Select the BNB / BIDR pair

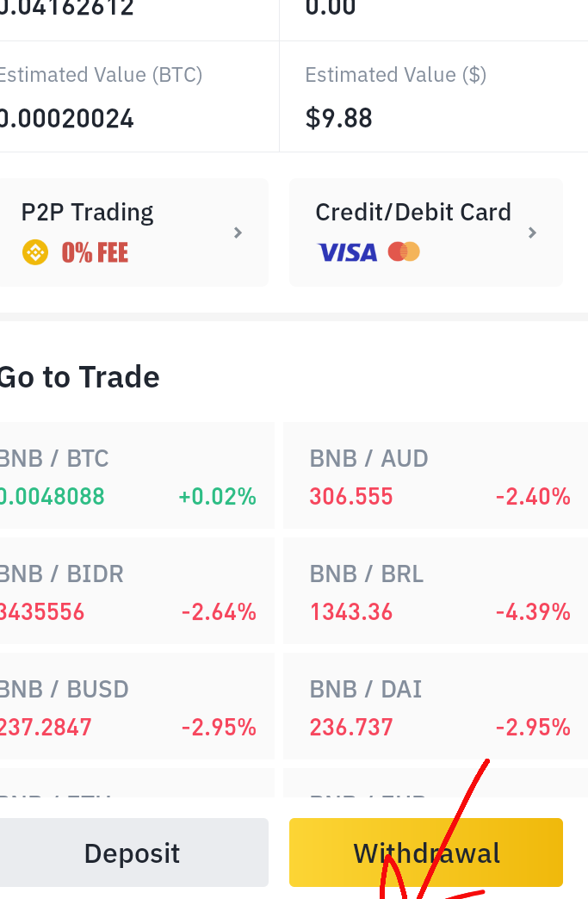pos(136,591)
